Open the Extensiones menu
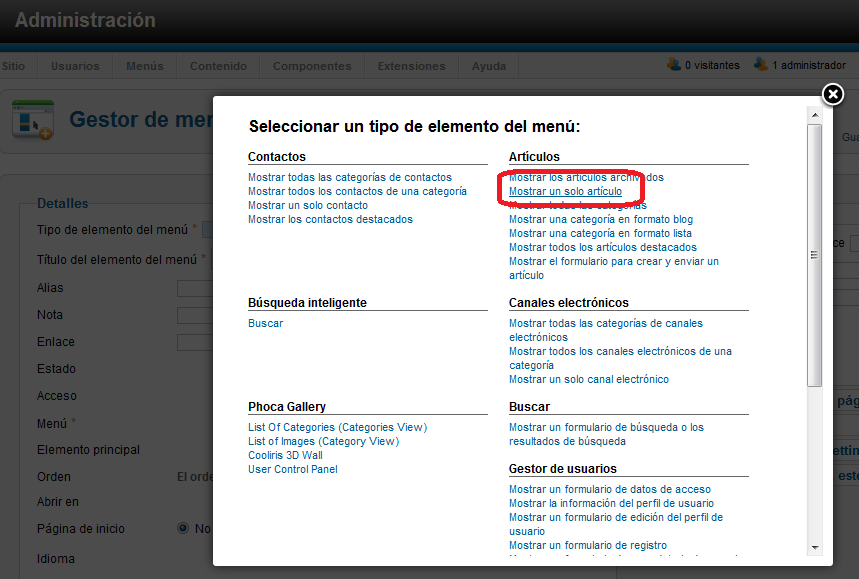859x579 pixels. point(411,66)
